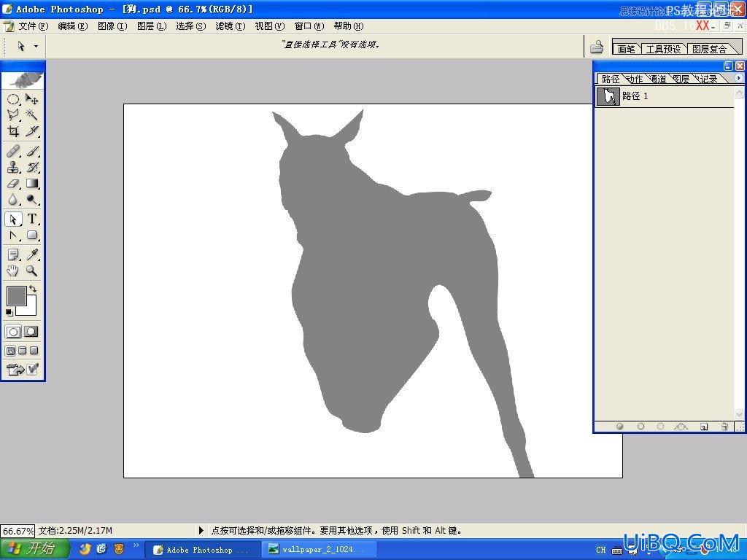Switch to Standard editing mode
The width and height of the screenshot is (747, 560).
click(x=13, y=332)
